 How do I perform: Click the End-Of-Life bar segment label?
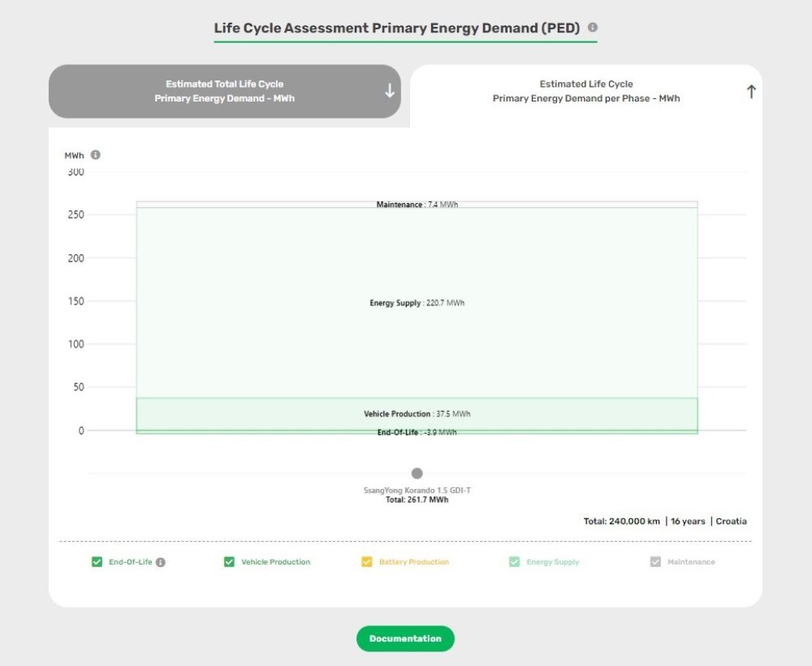click(x=417, y=432)
